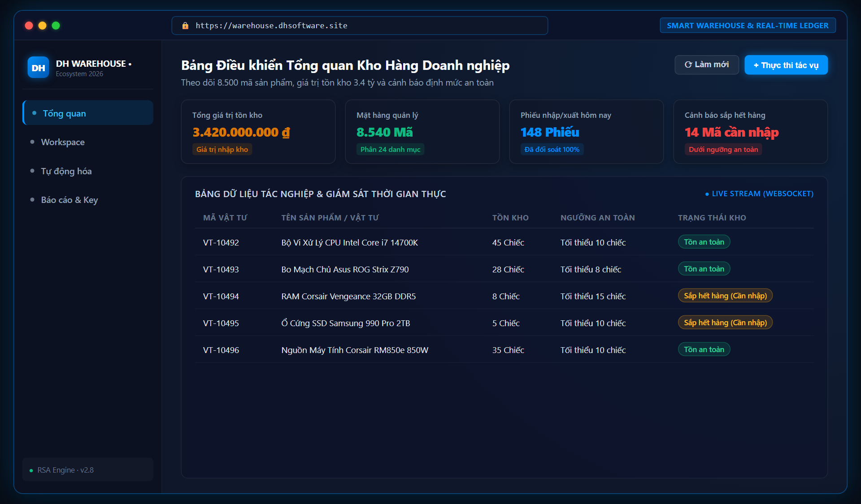Click Nguồn Máy Tính Corsair RM850e 850W
The image size is (861, 504).
(355, 350)
